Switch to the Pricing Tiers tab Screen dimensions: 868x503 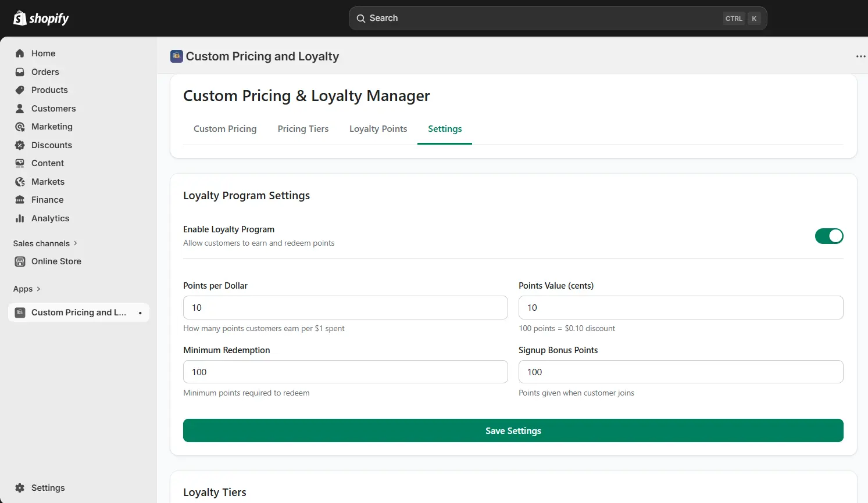pos(303,128)
